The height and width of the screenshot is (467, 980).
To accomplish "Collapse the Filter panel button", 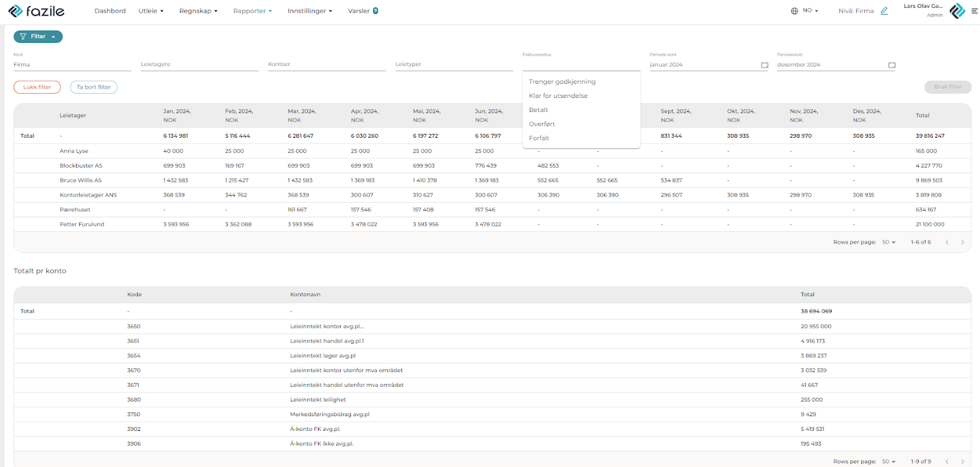I will [38, 37].
